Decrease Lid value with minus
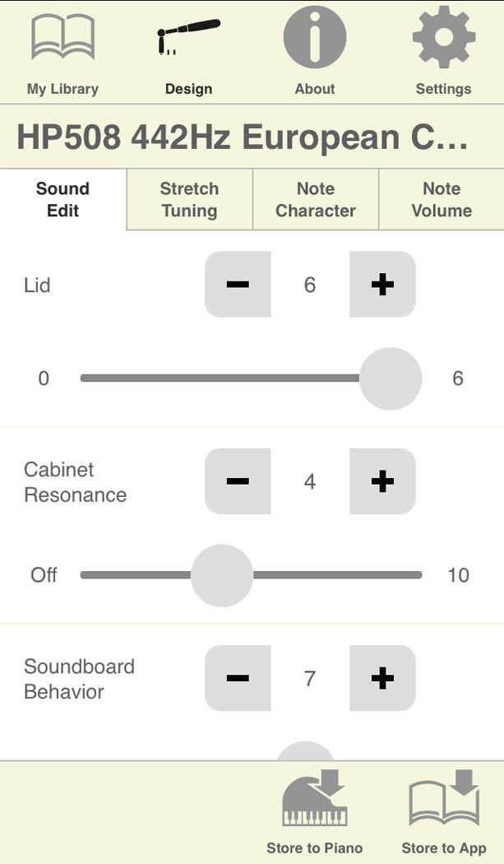The width and height of the screenshot is (504, 864). point(238,285)
